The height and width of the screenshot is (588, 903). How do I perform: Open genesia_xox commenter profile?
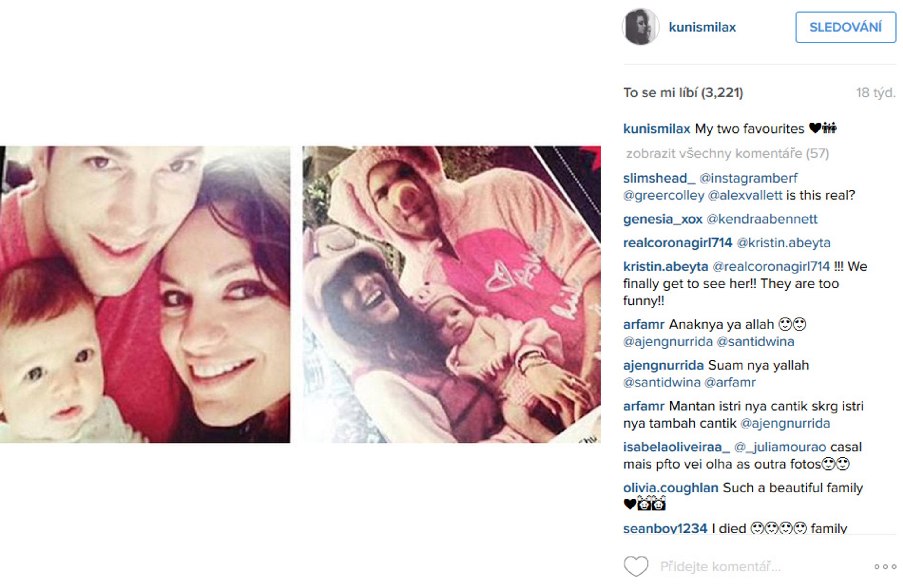pos(663,219)
